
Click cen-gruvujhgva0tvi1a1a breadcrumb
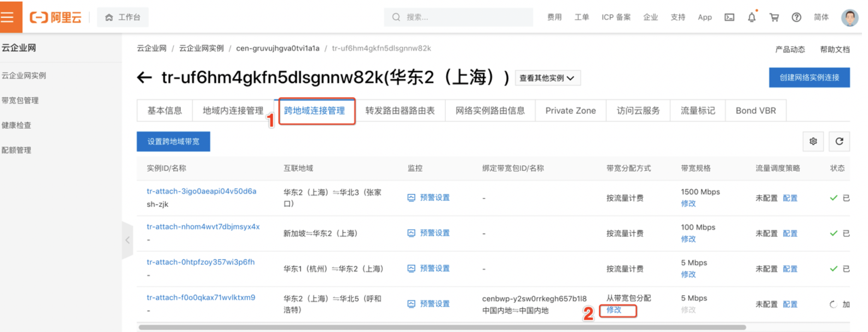pyautogui.click(x=278, y=48)
